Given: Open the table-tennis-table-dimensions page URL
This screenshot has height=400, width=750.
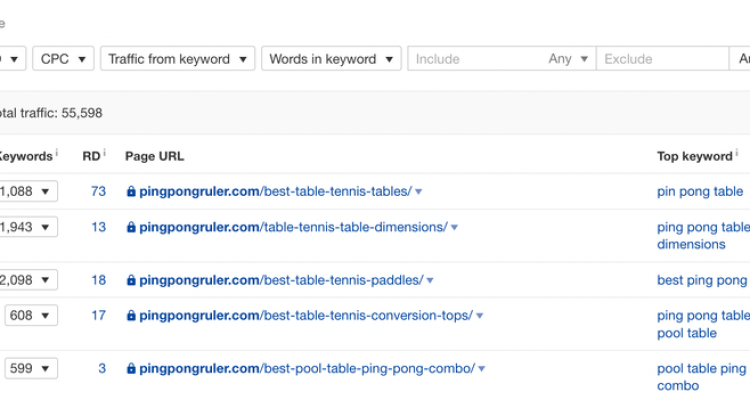Looking at the screenshot, I should 294,227.
